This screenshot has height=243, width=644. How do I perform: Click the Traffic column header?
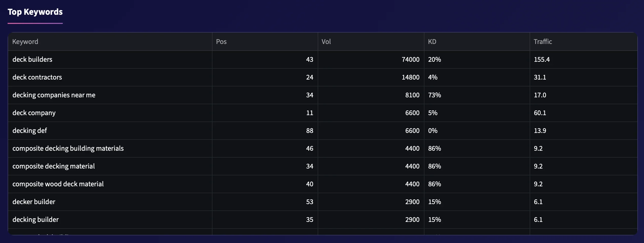pos(543,42)
